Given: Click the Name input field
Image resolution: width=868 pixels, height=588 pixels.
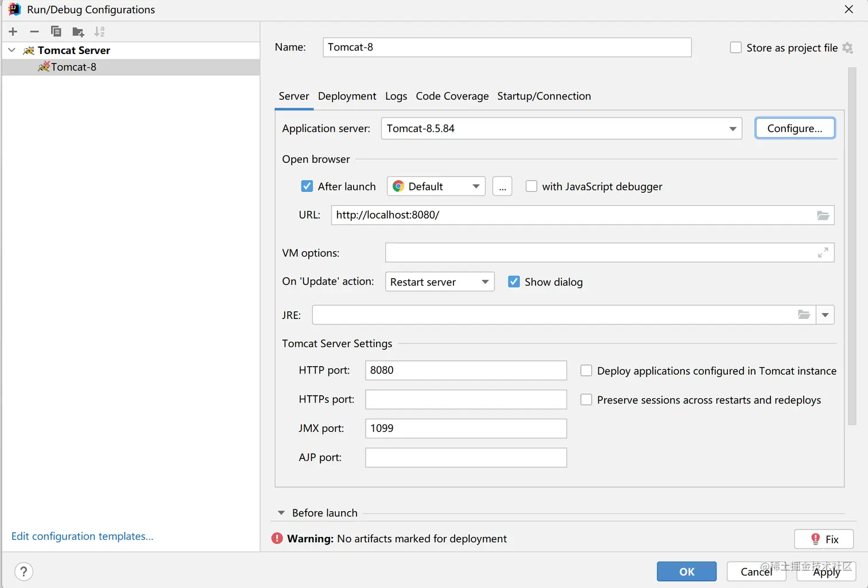Looking at the screenshot, I should point(507,48).
